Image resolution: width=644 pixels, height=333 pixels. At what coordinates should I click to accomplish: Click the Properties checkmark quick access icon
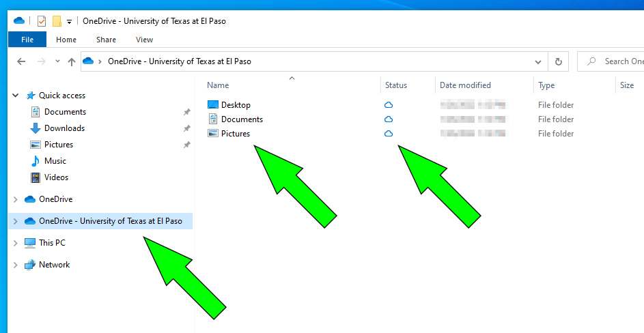[x=42, y=21]
